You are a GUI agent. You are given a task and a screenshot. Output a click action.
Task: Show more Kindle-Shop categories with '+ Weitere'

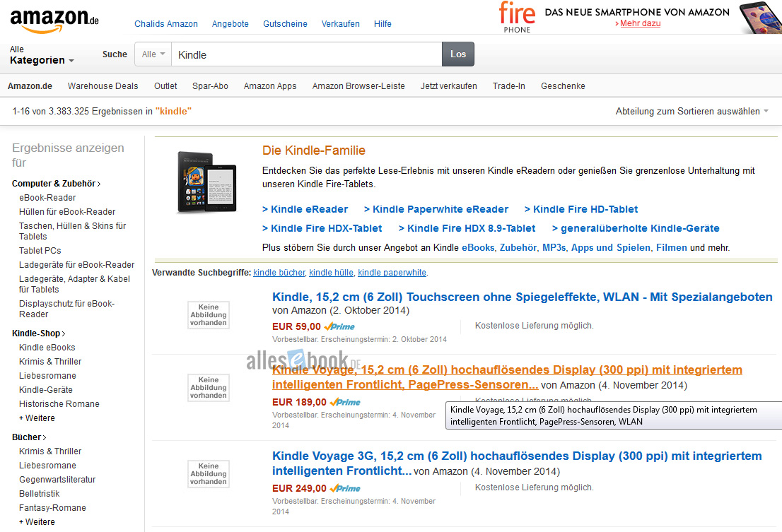[x=37, y=418]
